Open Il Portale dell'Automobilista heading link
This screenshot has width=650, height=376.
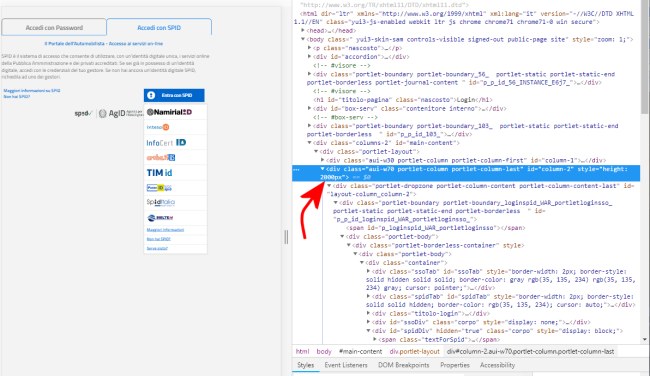[x=104, y=43]
